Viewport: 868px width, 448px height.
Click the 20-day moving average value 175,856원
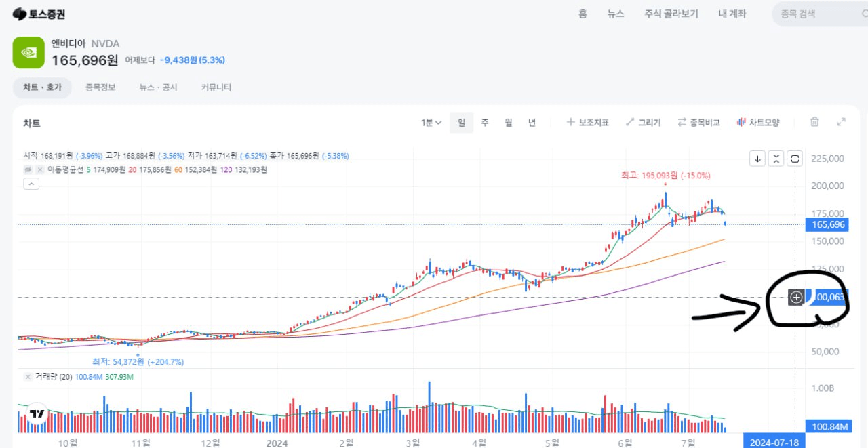click(155, 169)
